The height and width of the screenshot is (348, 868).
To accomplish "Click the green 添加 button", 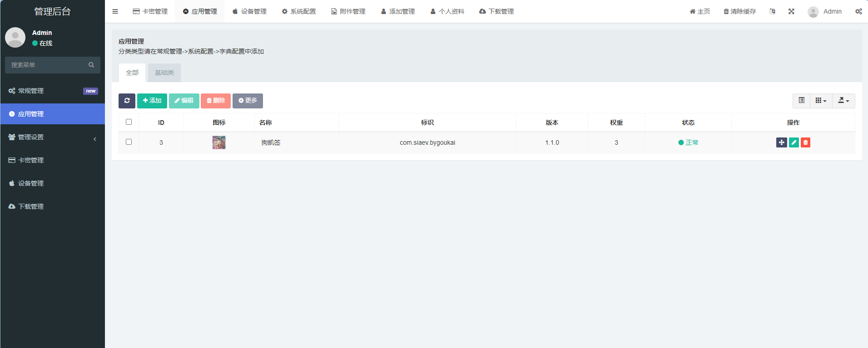I will 152,101.
